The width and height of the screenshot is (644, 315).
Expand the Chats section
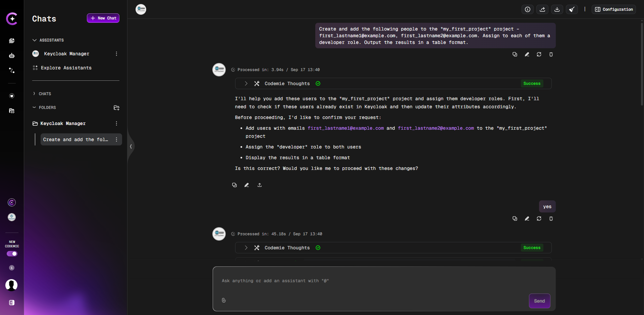coord(34,94)
